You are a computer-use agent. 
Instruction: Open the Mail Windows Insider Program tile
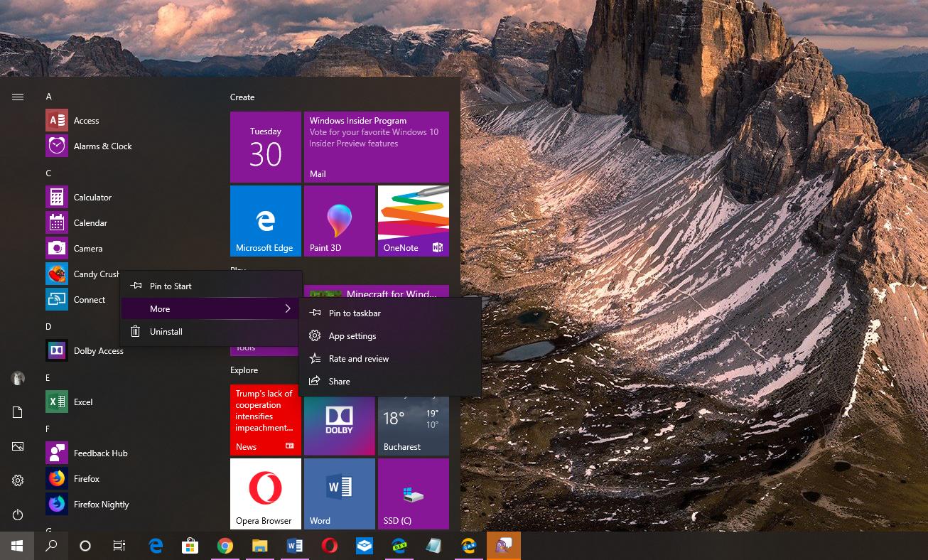[x=377, y=147]
